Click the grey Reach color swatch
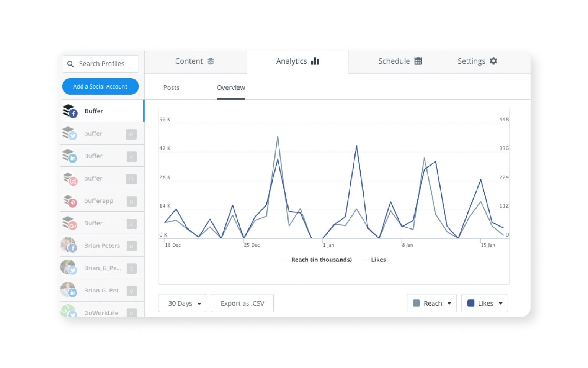 click(x=416, y=303)
